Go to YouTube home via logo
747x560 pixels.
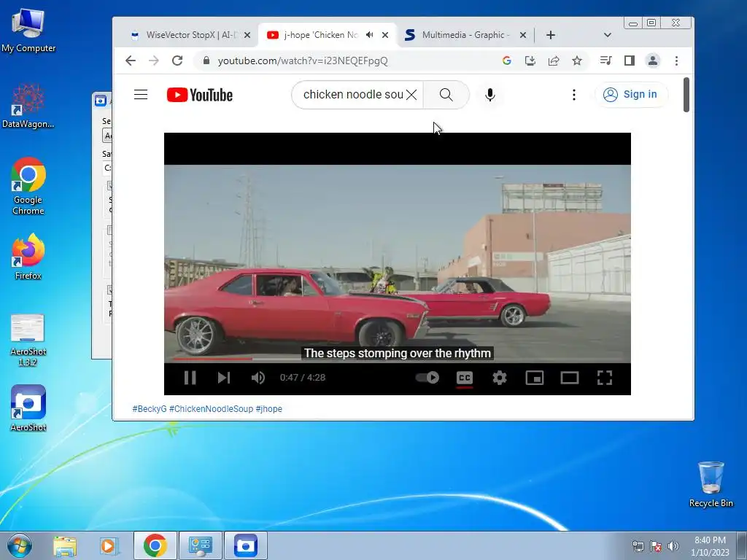(200, 95)
